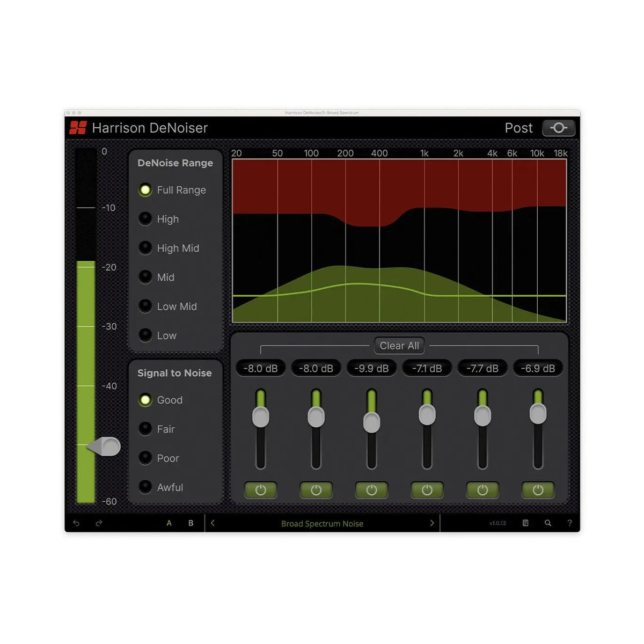Open help via the question mark icon
Screen dimensions: 644x644
tap(569, 523)
